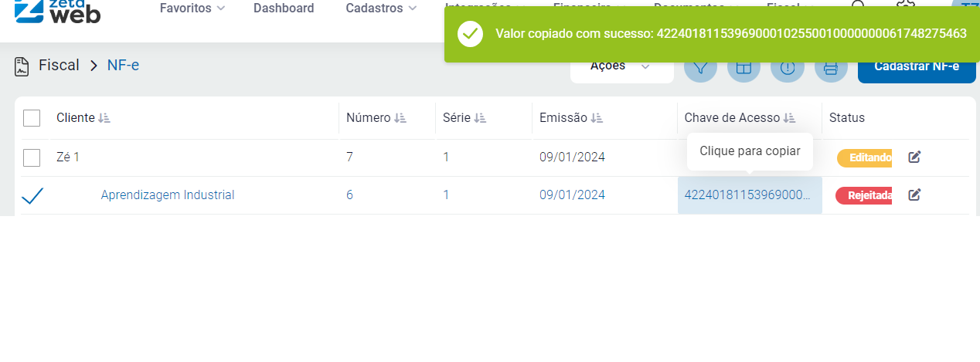
Task: Check the Zé 1 row checkbox
Action: 32,157
